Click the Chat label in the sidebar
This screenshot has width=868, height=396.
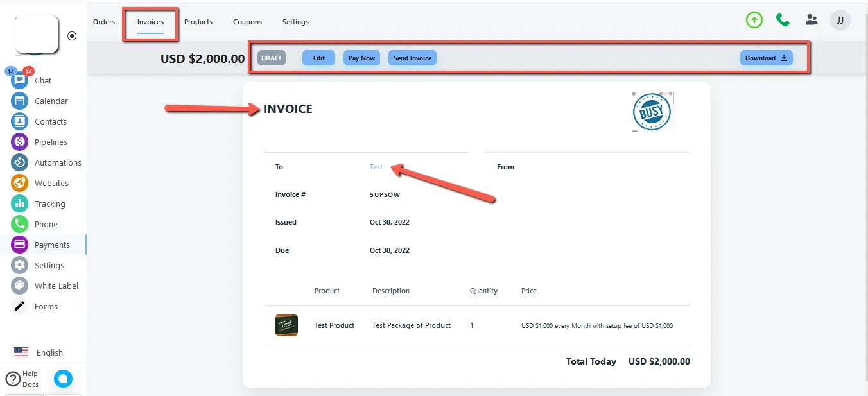click(43, 80)
